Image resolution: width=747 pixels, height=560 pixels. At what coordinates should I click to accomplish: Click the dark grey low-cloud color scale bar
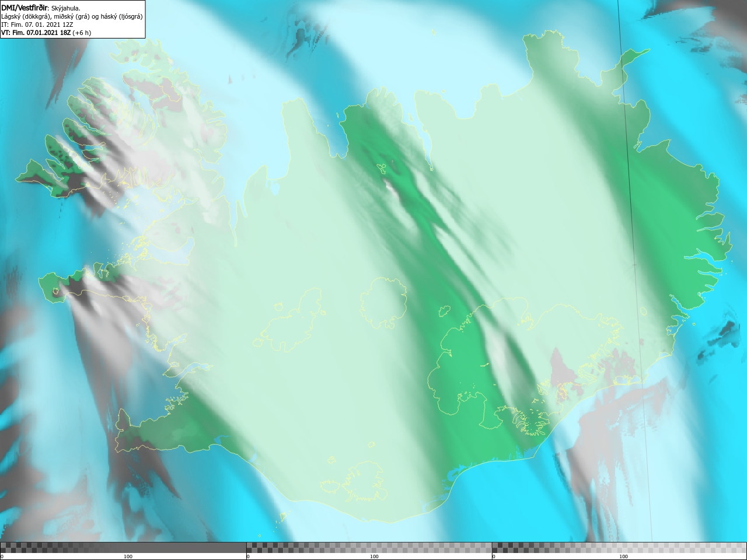click(123, 547)
